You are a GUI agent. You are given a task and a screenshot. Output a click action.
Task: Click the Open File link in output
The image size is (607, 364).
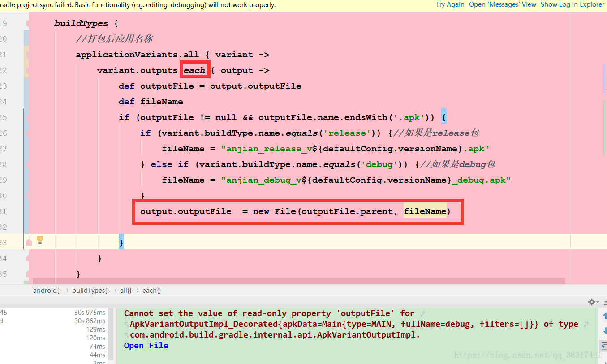tap(146, 346)
